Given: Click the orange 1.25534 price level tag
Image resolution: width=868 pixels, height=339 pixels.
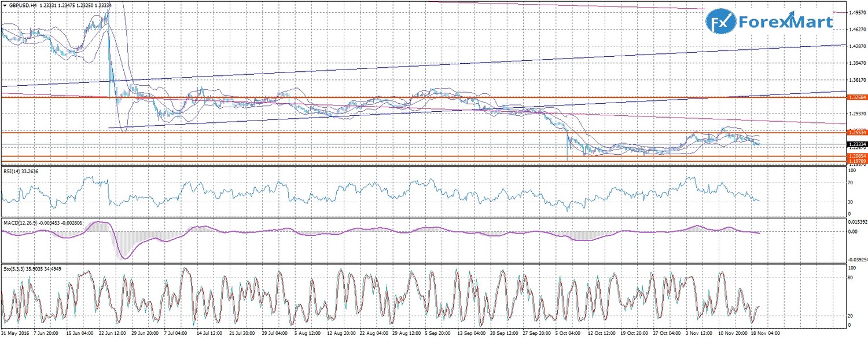Looking at the screenshot, I should (856, 133).
